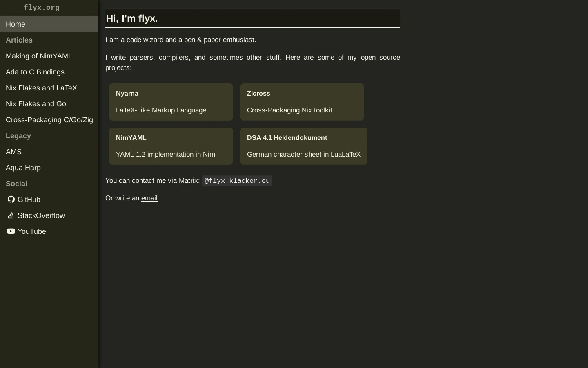Screen dimensions: 588x368
Task: Open the Nyarna project card
Action: [171, 102]
